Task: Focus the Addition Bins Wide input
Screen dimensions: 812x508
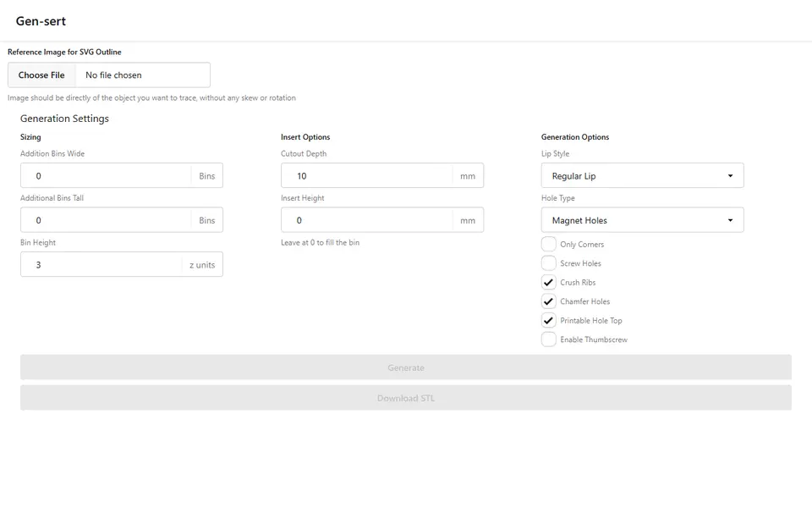Action: click(x=107, y=176)
